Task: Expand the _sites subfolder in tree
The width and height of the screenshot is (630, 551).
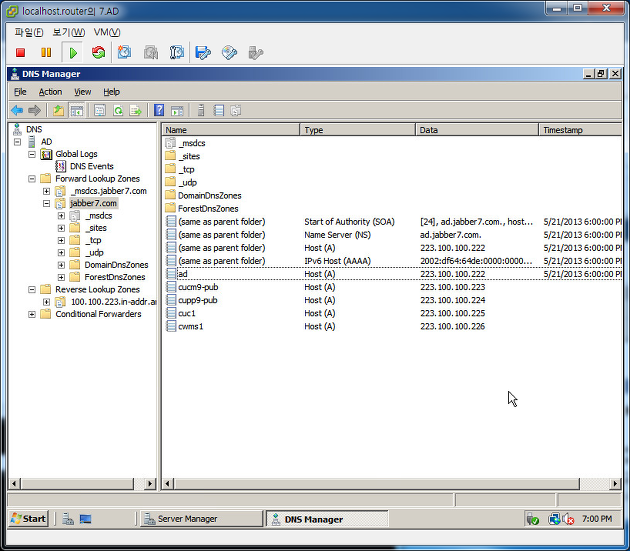Action: point(61,228)
